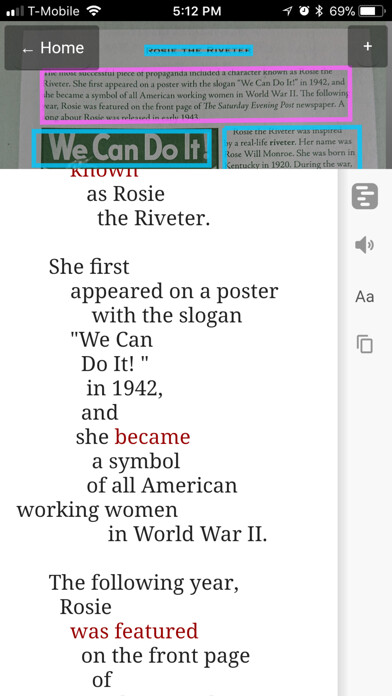392x696 pixels.
Task: Tap the line 'in World War II.'
Action: [x=188, y=534]
